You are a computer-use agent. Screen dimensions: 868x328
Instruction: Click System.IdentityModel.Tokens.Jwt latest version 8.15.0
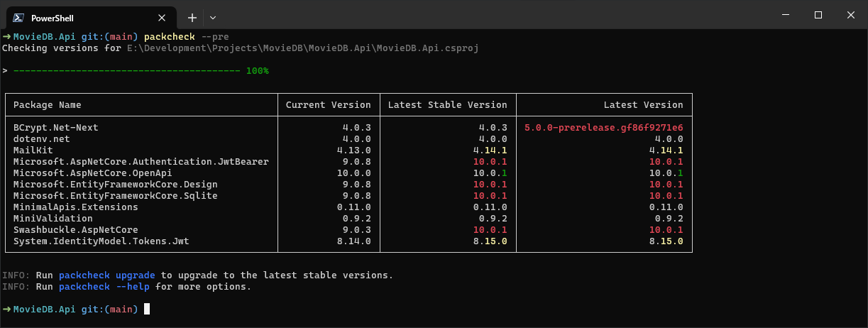(x=666, y=241)
